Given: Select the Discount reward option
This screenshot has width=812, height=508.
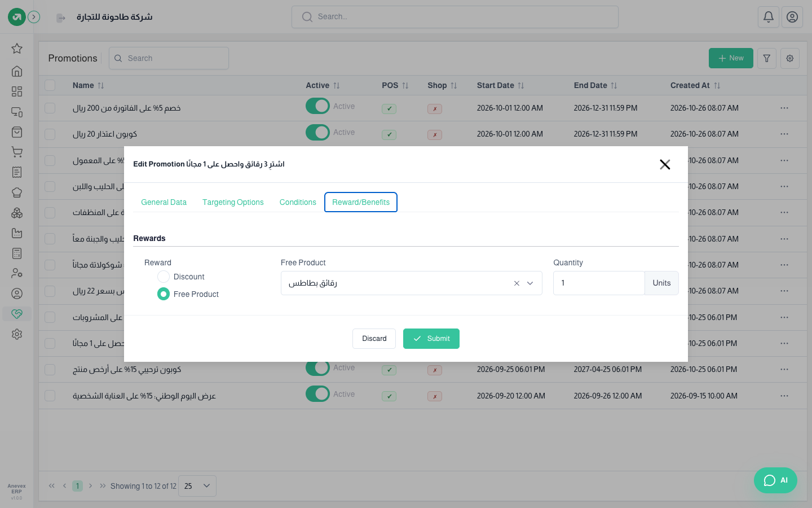Looking at the screenshot, I should point(164,277).
